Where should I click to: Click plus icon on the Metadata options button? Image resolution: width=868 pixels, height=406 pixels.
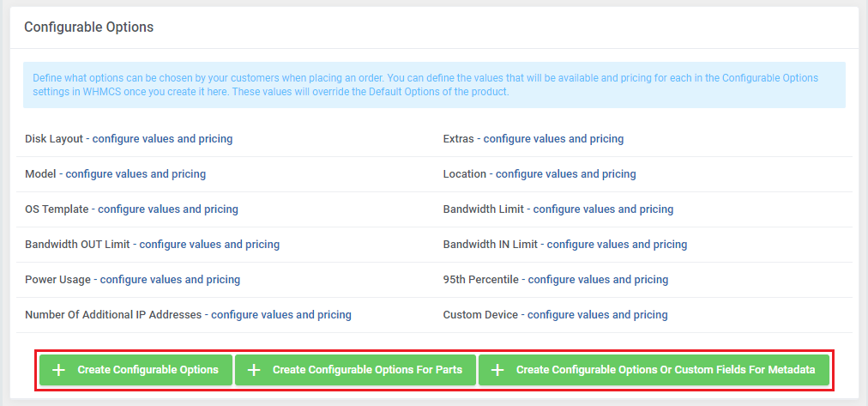pyautogui.click(x=497, y=370)
